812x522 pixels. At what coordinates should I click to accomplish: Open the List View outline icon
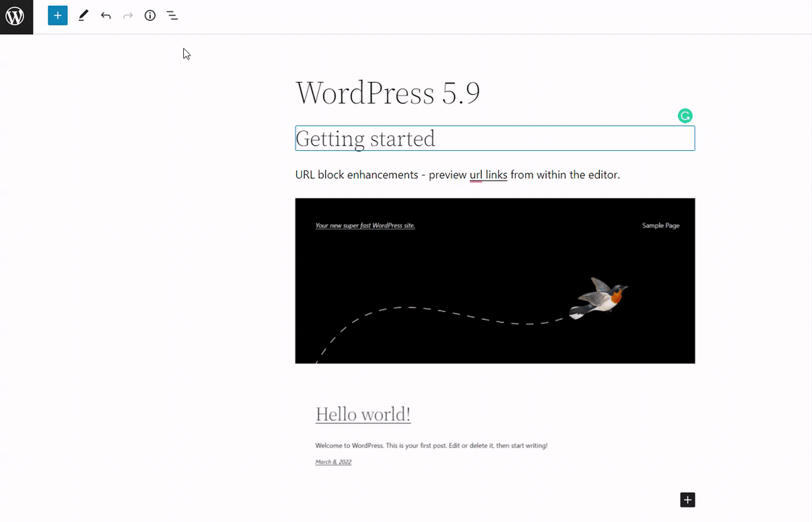click(172, 15)
